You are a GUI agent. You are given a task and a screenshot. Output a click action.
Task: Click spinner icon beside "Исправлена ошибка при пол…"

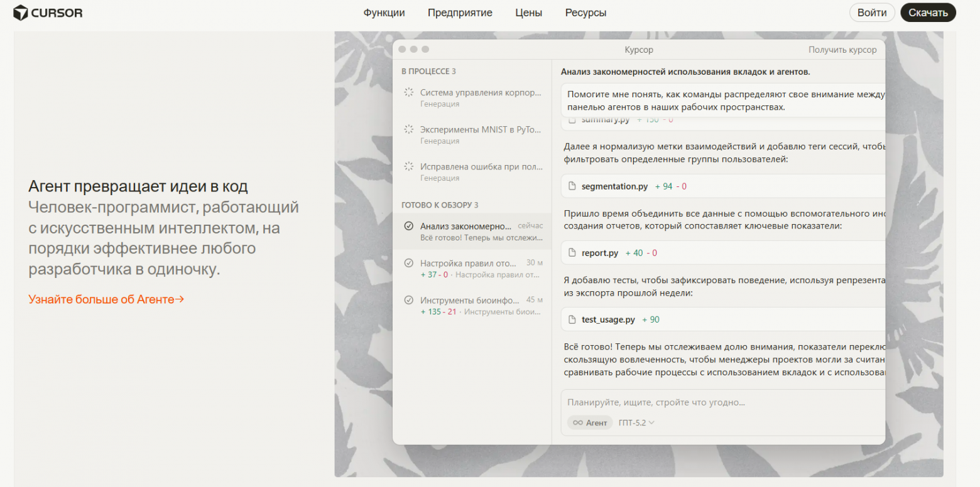[x=408, y=167]
